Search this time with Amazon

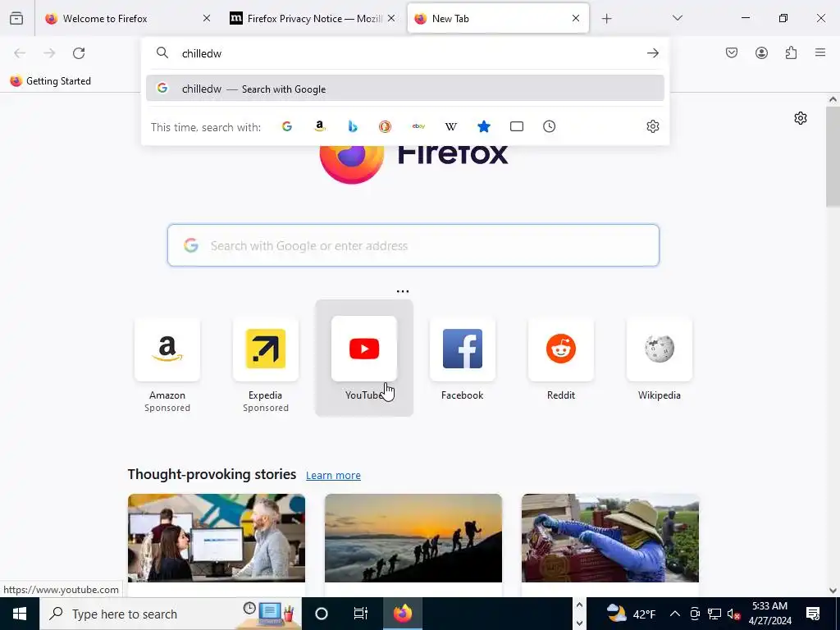[320, 126]
